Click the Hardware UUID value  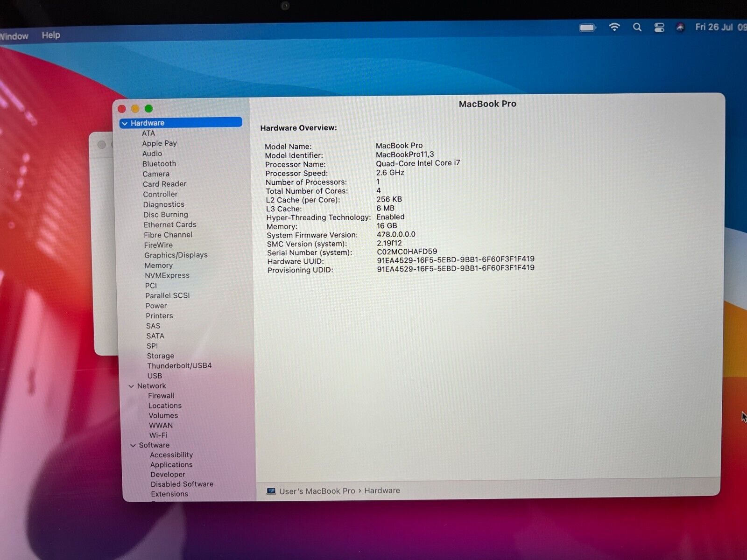coord(456,259)
